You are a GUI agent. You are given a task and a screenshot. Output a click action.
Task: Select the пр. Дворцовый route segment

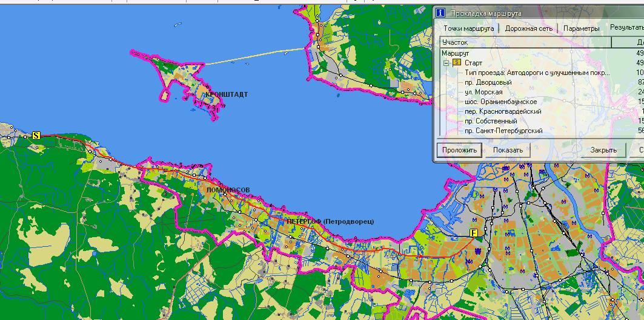[488, 82]
